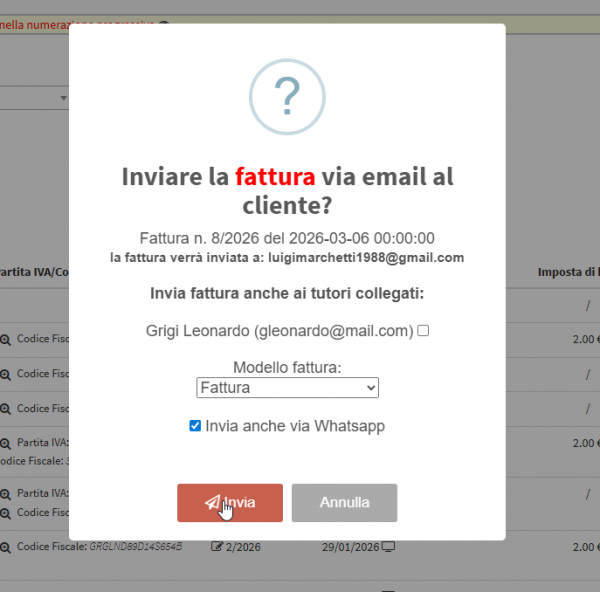
Task: Uncheck Invia anche via Whatsapp
Action: pyautogui.click(x=195, y=426)
